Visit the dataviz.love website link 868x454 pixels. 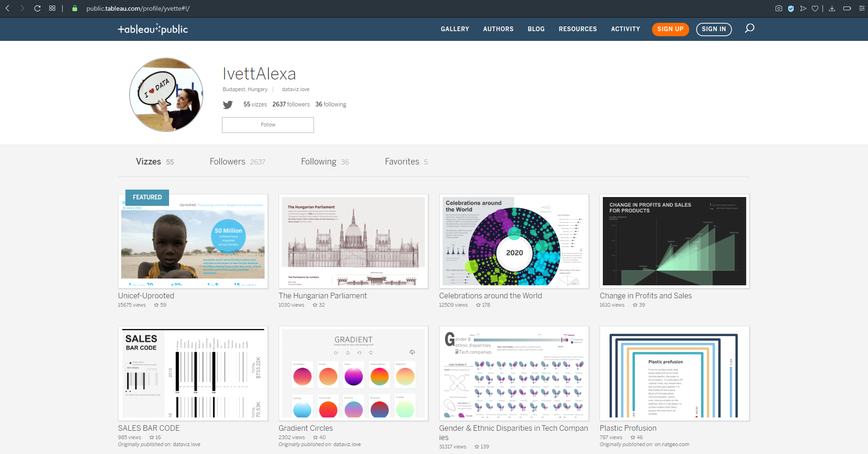[x=295, y=90]
